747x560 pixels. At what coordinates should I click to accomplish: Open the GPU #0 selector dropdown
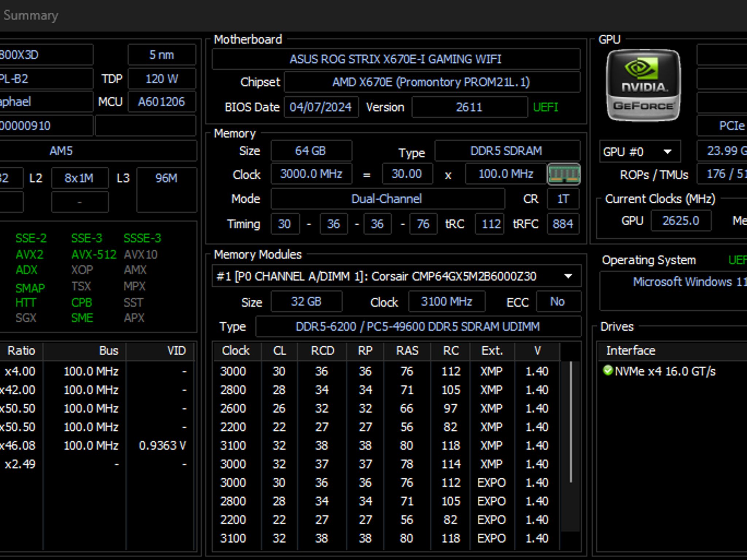point(639,151)
